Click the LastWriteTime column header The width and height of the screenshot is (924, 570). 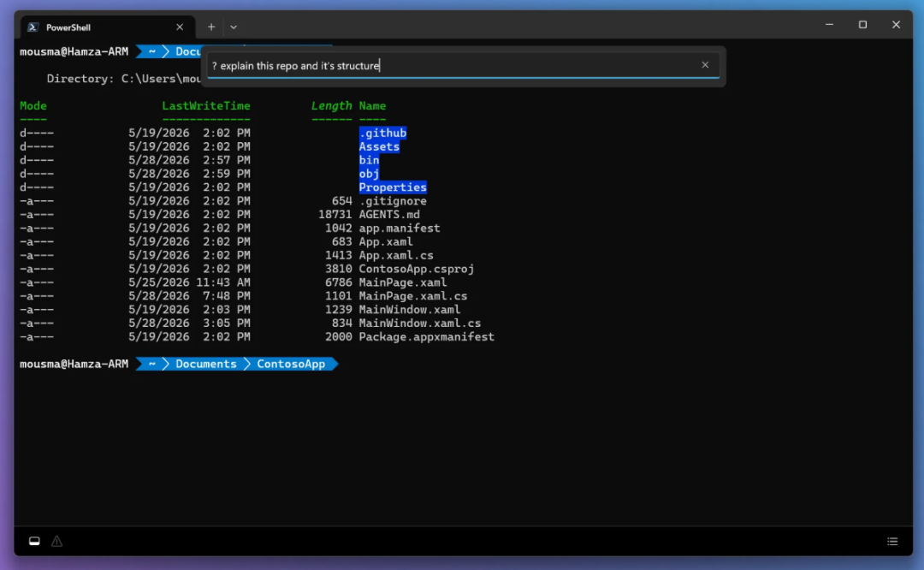coord(205,105)
